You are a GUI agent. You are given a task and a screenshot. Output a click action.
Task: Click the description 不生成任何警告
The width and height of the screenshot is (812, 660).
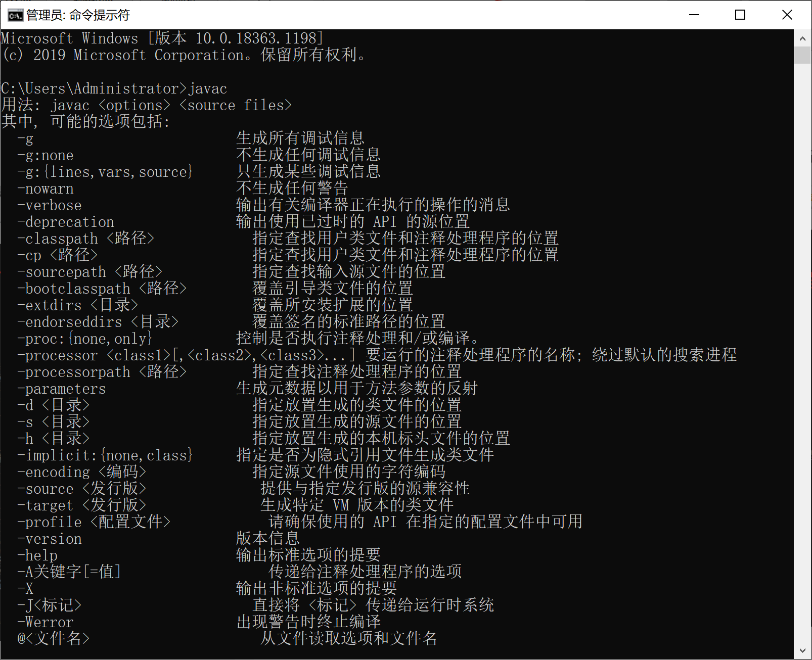point(292,188)
